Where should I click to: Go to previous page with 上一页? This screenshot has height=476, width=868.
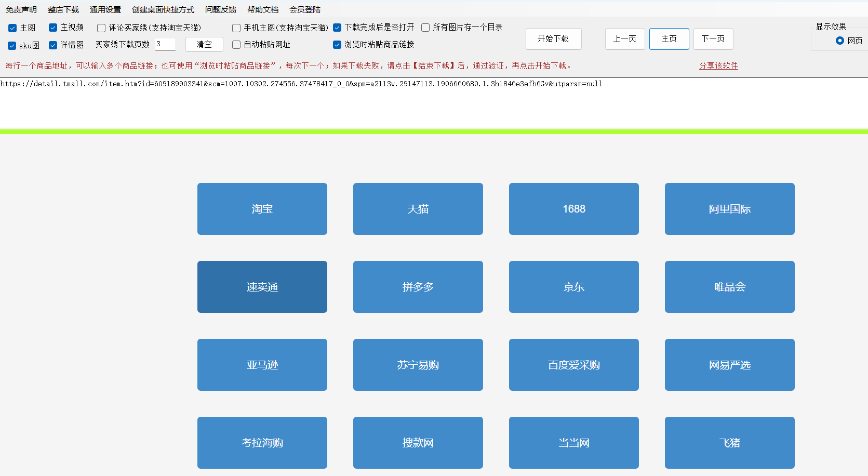pos(625,39)
